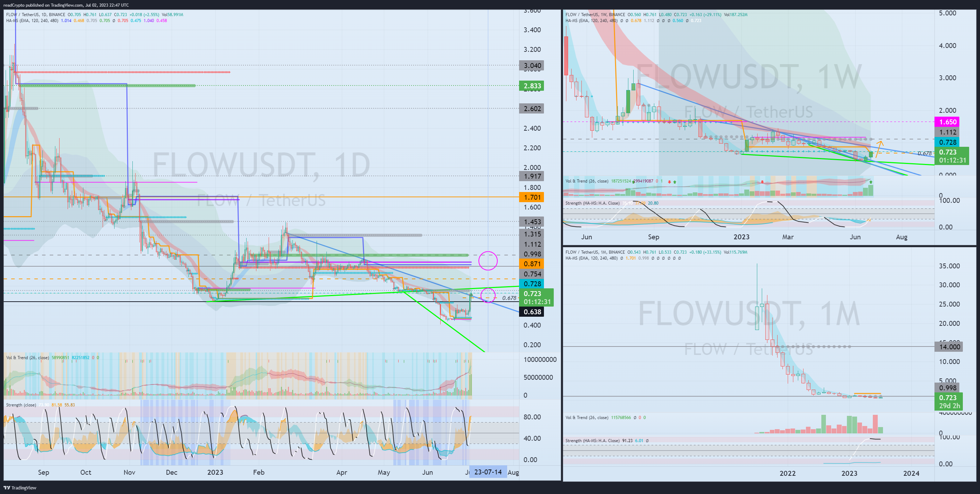Click the cyan 0.728 label on weekly chart
The image size is (980, 494).
tap(947, 142)
